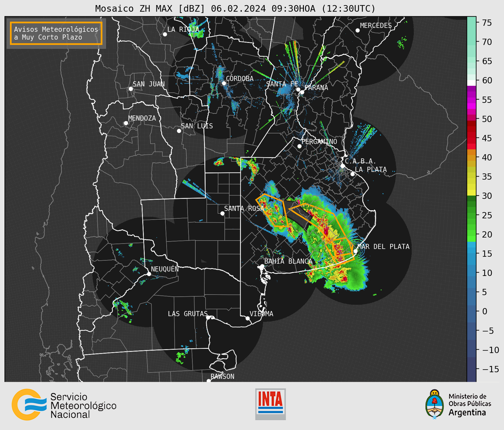Click the colorbar tick label '−5'
504x430 pixels.
(x=488, y=331)
